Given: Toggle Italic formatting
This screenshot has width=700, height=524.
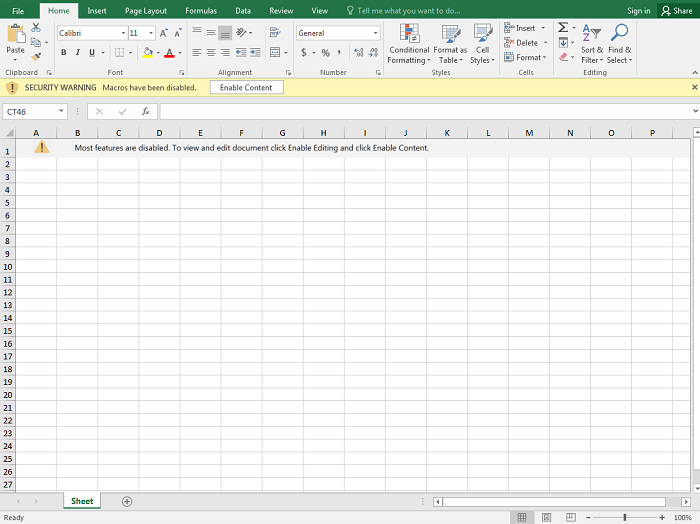Looking at the screenshot, I should 77,53.
